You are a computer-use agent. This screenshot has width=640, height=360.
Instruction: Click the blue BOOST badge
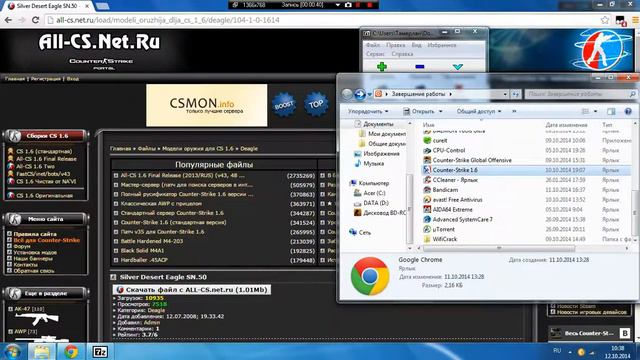[284, 105]
